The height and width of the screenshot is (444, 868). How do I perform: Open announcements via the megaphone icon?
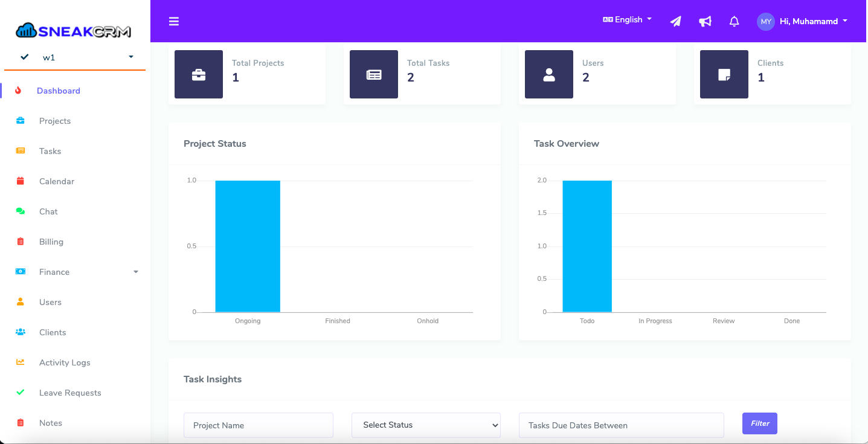click(x=705, y=21)
